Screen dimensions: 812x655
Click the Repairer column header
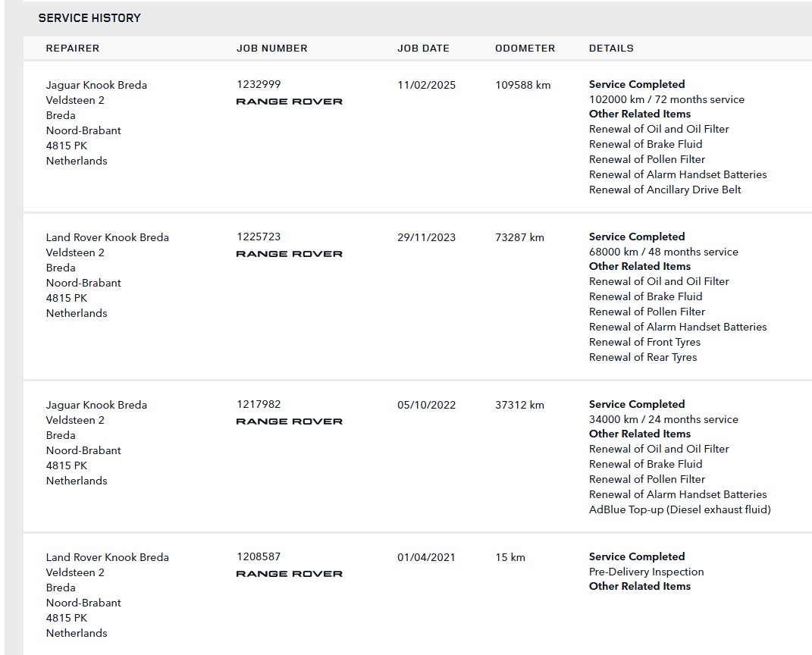pyautogui.click(x=73, y=48)
